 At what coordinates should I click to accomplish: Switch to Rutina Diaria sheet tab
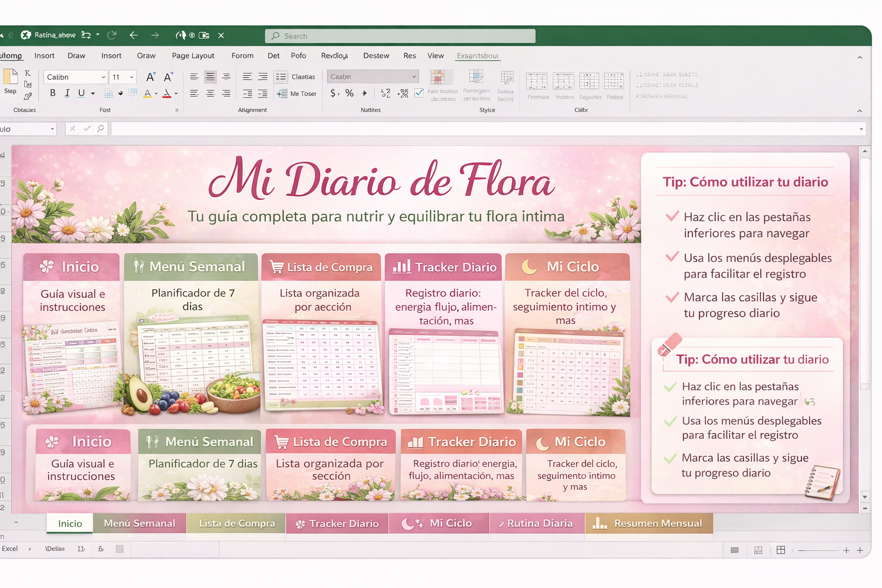point(537,523)
